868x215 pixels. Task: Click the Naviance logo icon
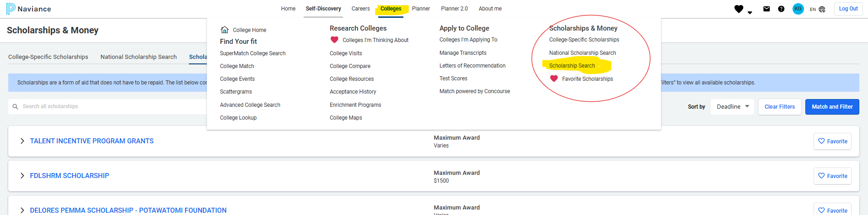pos(11,9)
